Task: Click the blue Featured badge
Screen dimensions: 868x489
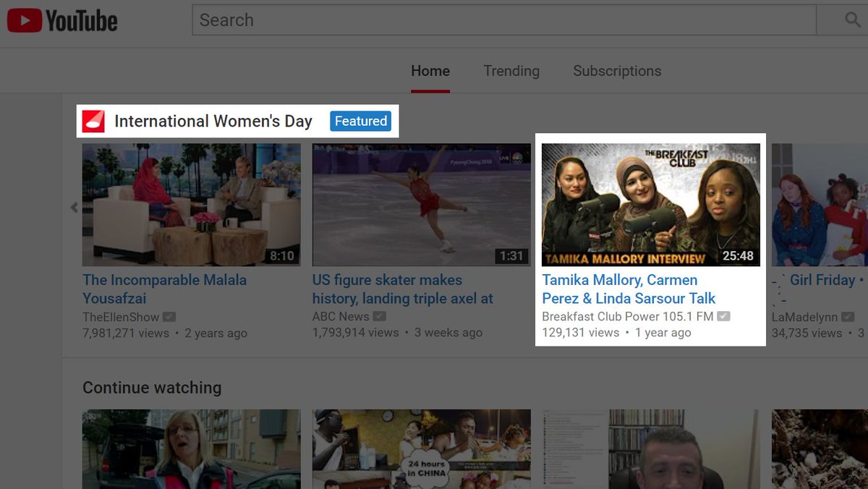Action: 361,121
